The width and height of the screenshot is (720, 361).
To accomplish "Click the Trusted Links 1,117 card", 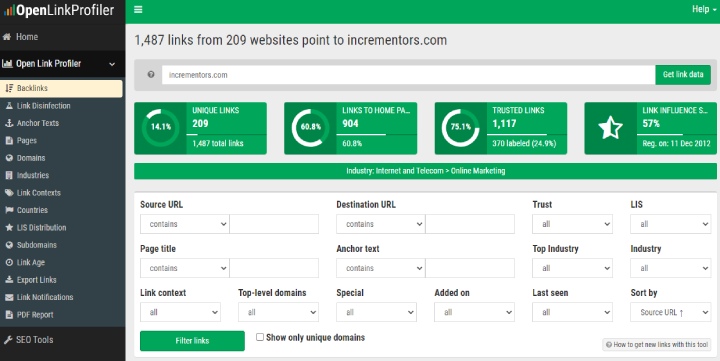I will click(501, 128).
